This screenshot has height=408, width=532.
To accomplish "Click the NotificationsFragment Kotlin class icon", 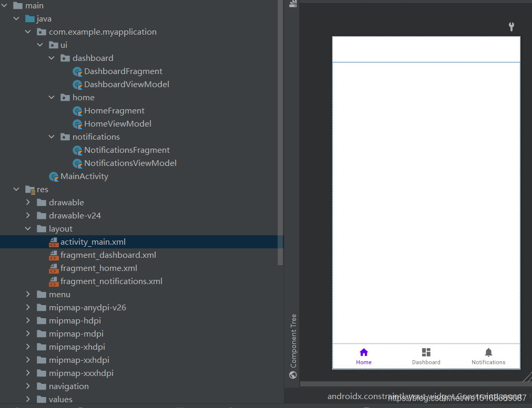I will point(77,150).
